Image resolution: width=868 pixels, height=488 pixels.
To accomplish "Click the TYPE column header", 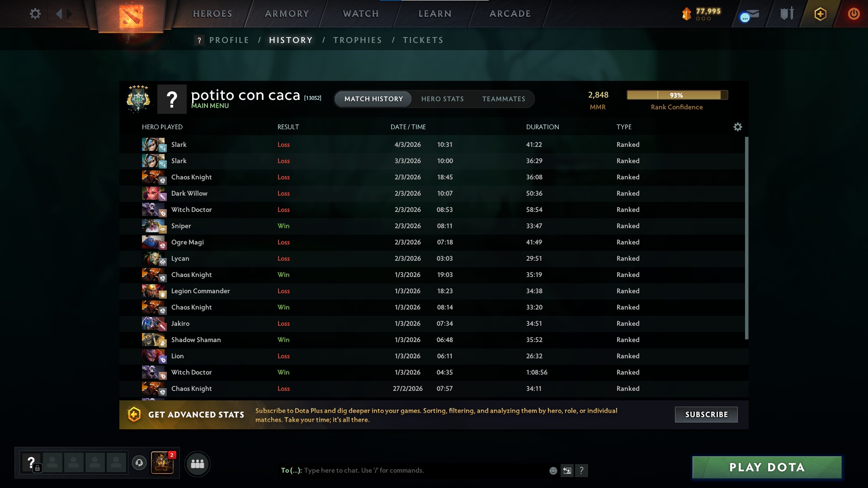I will 624,127.
